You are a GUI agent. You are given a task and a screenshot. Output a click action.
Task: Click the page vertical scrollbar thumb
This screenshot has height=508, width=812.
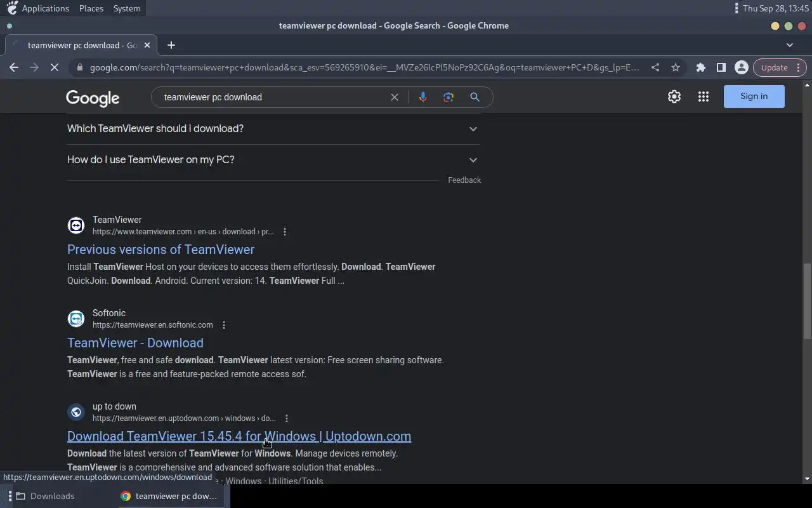point(807,302)
